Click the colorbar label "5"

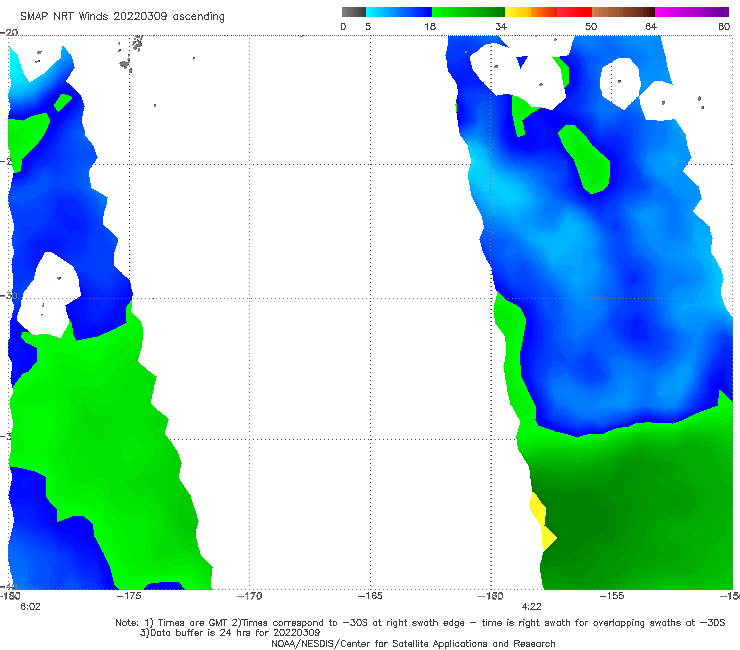368,26
